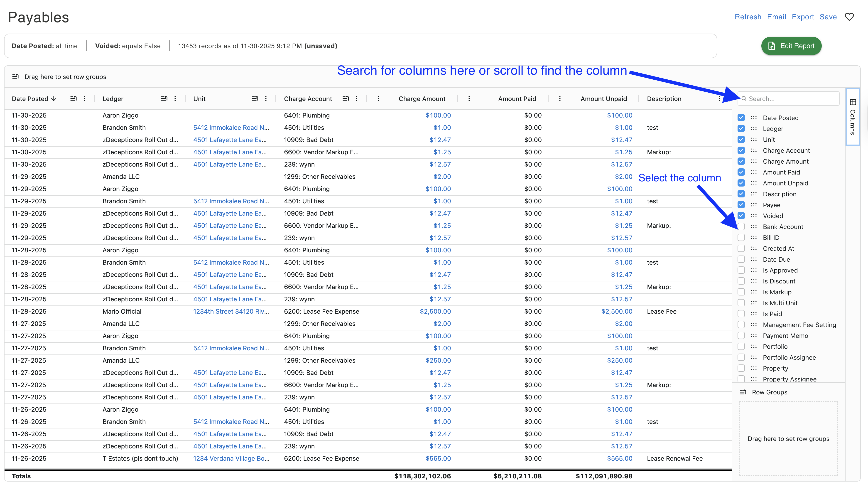Check the Bank Account column checkbox

tap(741, 226)
